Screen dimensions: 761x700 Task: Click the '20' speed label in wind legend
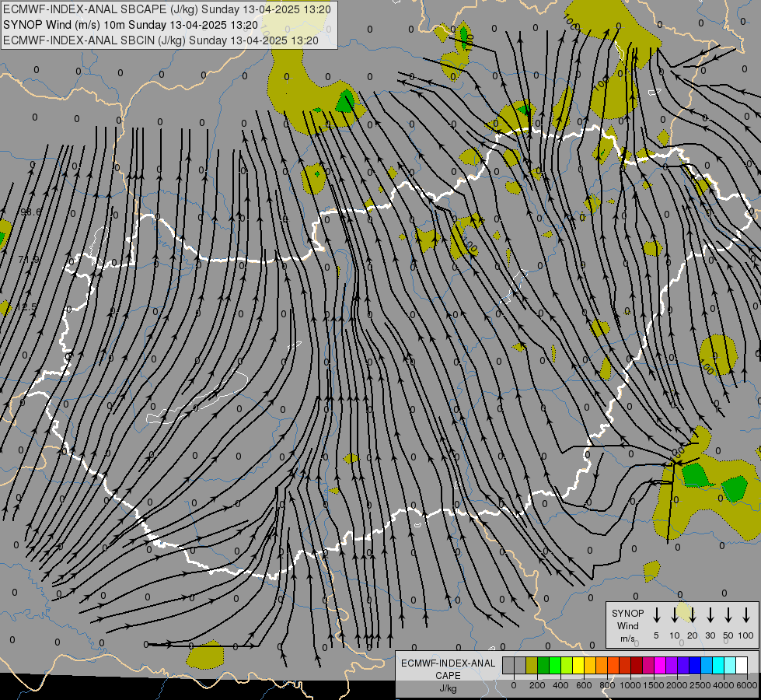pos(693,635)
